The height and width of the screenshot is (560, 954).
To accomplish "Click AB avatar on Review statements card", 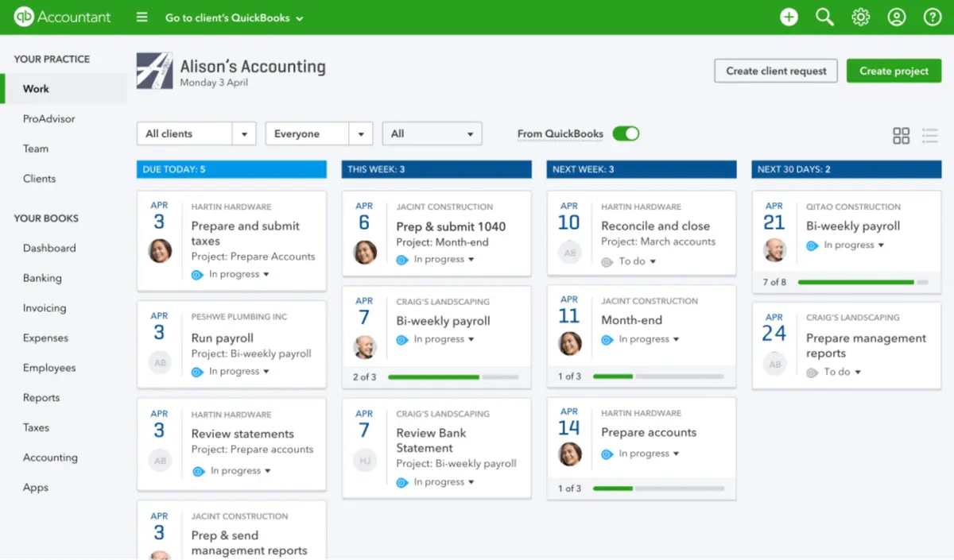I will click(161, 460).
